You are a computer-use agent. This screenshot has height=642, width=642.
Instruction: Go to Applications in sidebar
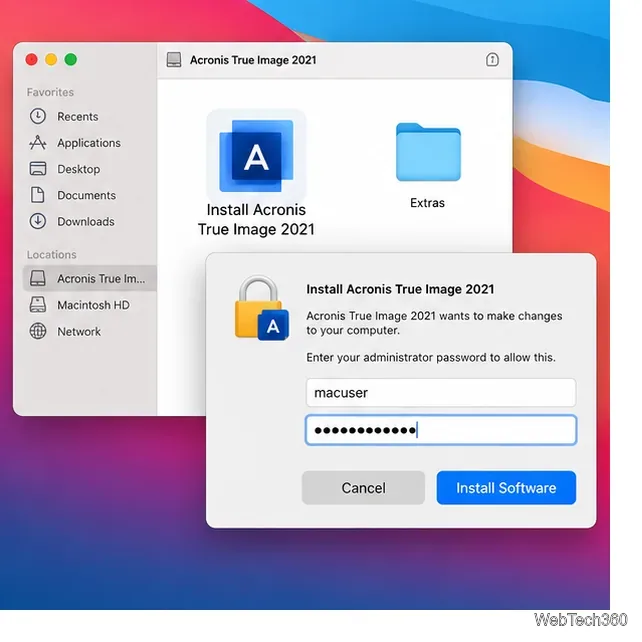coord(89,143)
